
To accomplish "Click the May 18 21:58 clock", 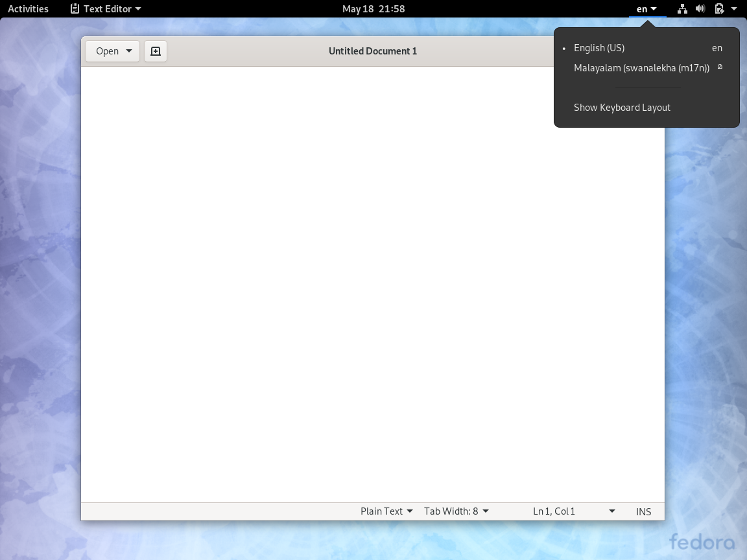I will click(x=373, y=9).
